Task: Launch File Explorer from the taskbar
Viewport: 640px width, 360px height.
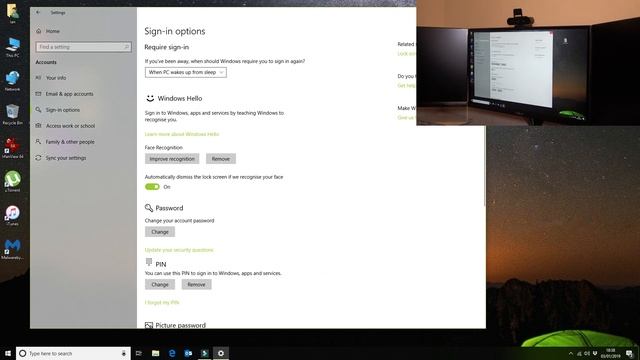Action: click(156, 353)
